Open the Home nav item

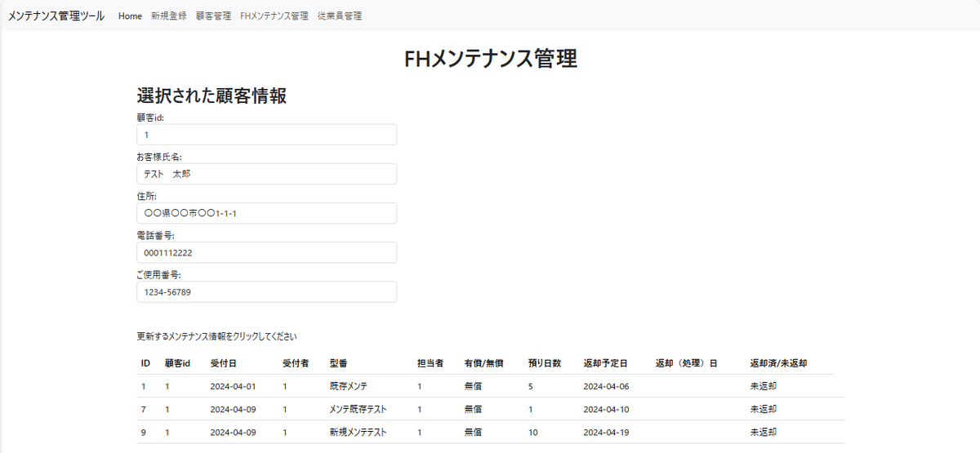coord(130,16)
